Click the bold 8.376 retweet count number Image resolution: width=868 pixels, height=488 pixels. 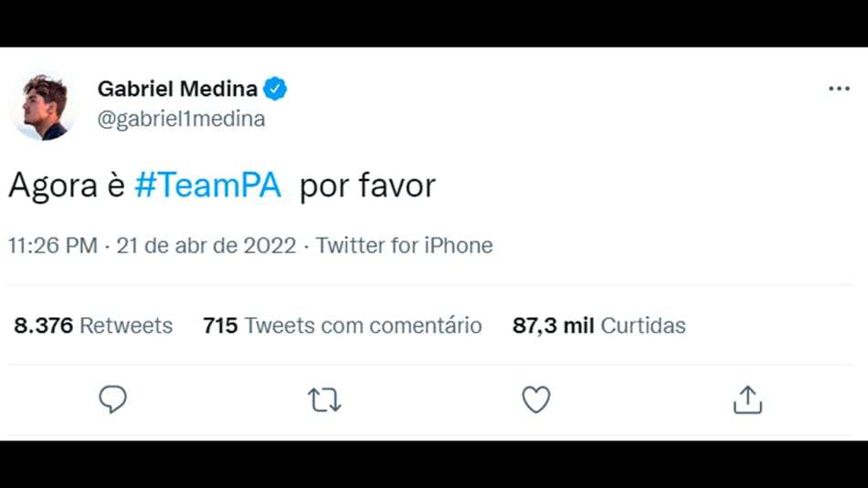pyautogui.click(x=43, y=325)
